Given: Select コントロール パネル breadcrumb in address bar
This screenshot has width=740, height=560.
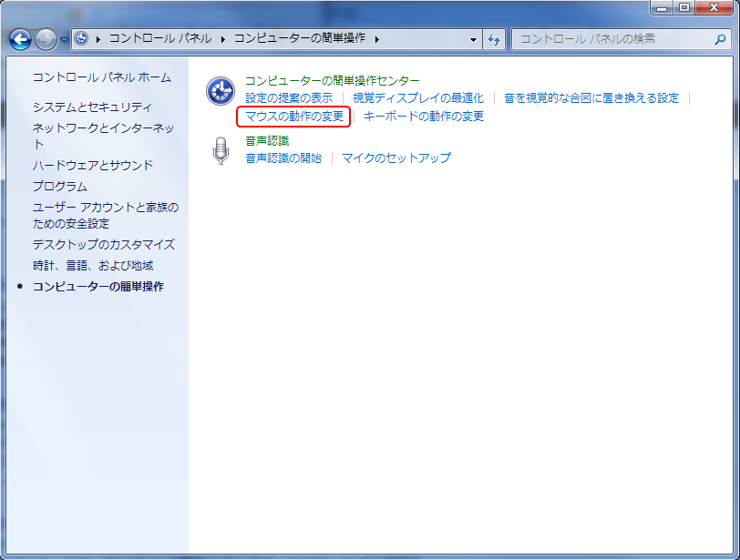Looking at the screenshot, I should pos(160,38).
